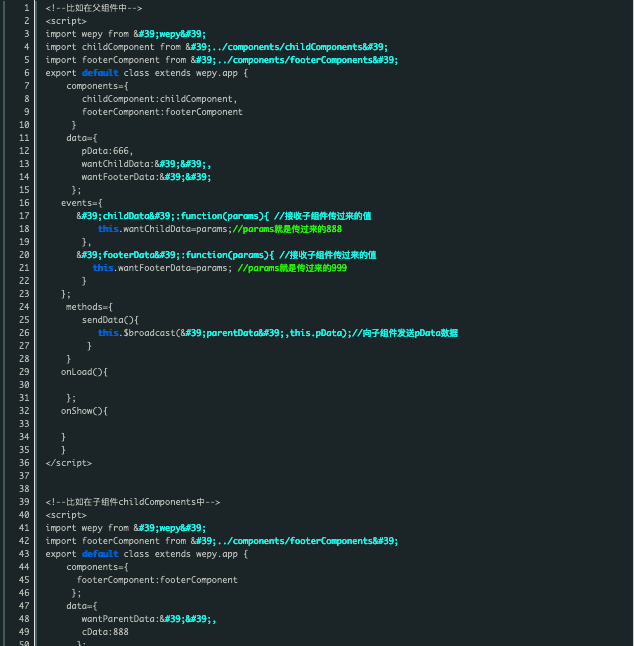The image size is (634, 646).
Task: Click green comment mentioning 888
Action: pyautogui.click(x=287, y=229)
